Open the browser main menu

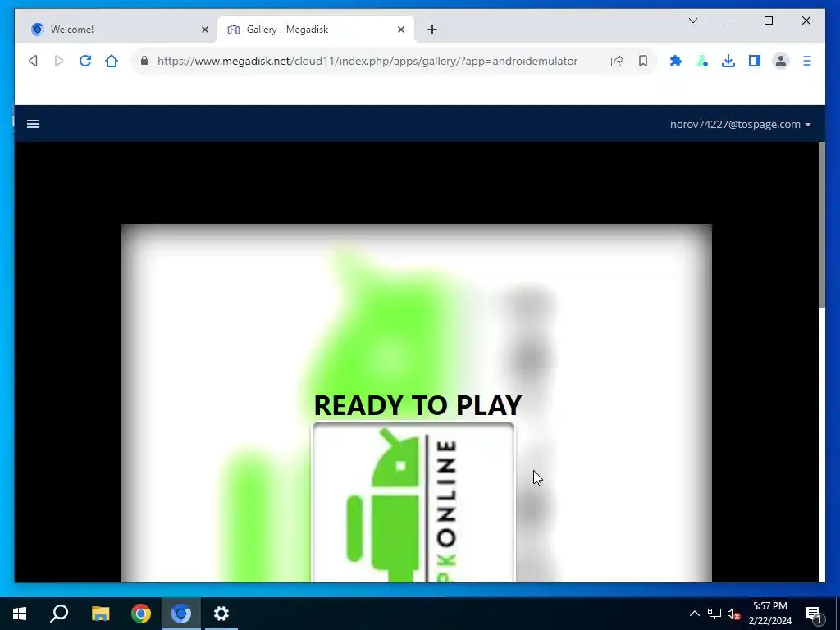pyautogui.click(x=807, y=61)
